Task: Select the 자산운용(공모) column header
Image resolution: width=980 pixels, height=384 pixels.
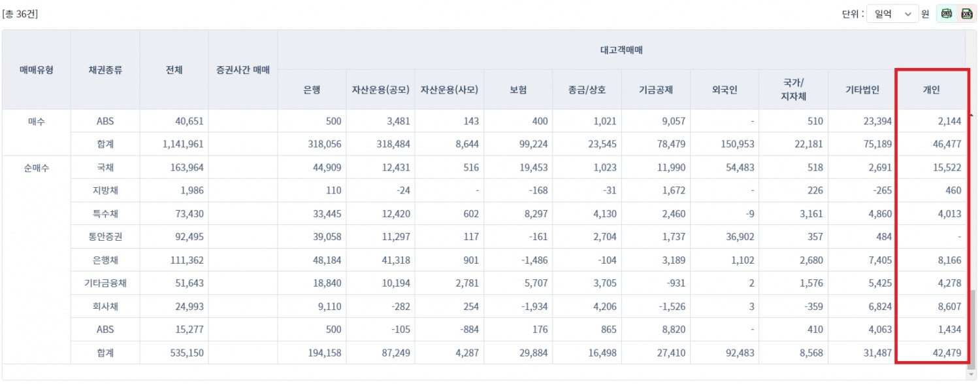Action: click(x=380, y=90)
